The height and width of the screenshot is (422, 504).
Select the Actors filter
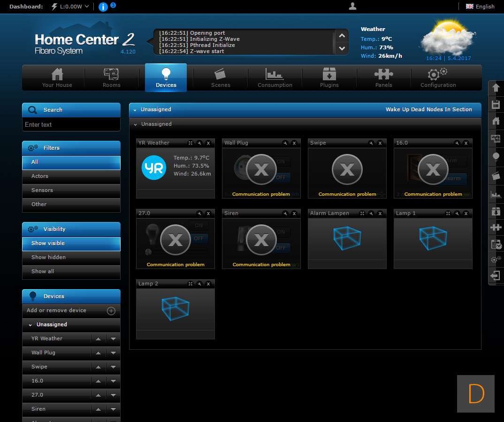tap(71, 176)
